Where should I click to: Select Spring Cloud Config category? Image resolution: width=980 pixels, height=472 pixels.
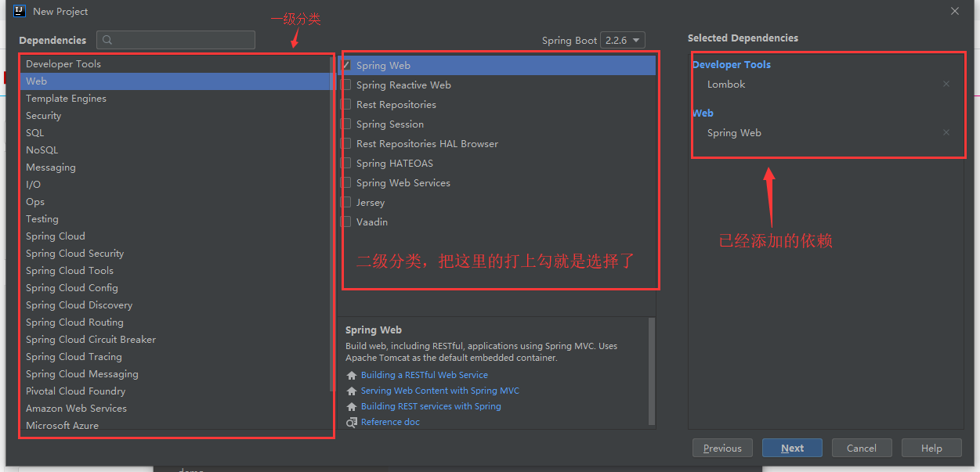point(175,288)
